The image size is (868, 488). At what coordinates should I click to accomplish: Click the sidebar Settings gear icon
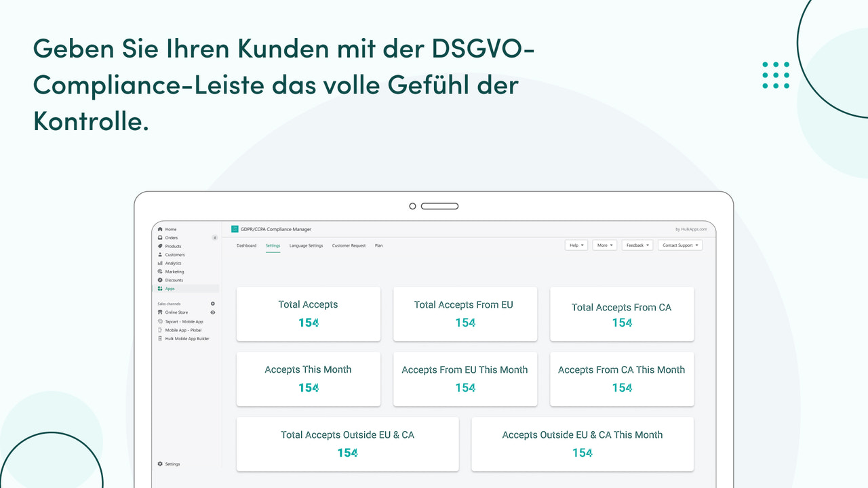tap(160, 464)
